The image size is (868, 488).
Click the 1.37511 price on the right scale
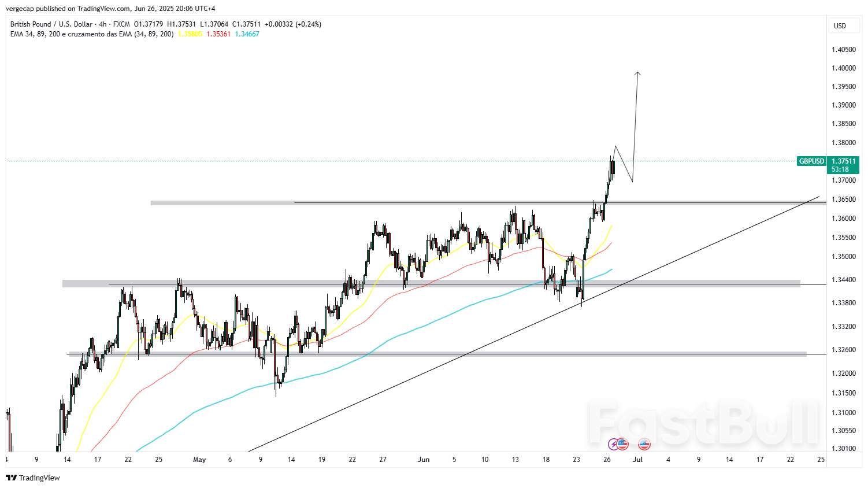point(843,161)
